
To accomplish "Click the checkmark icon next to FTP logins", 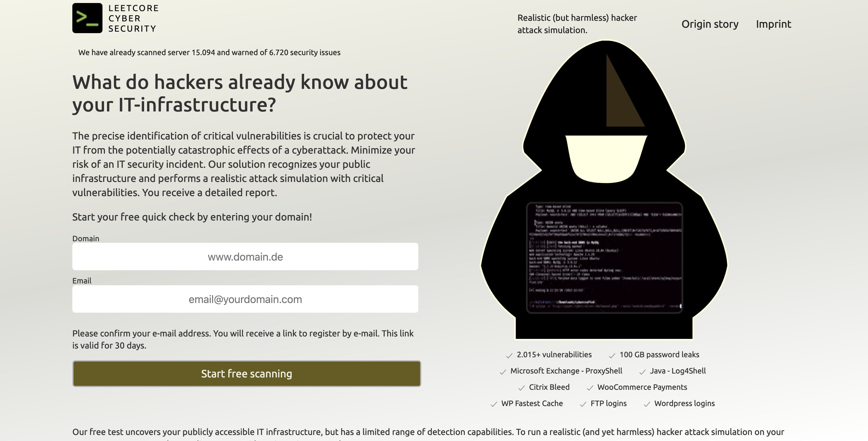I will (x=582, y=404).
